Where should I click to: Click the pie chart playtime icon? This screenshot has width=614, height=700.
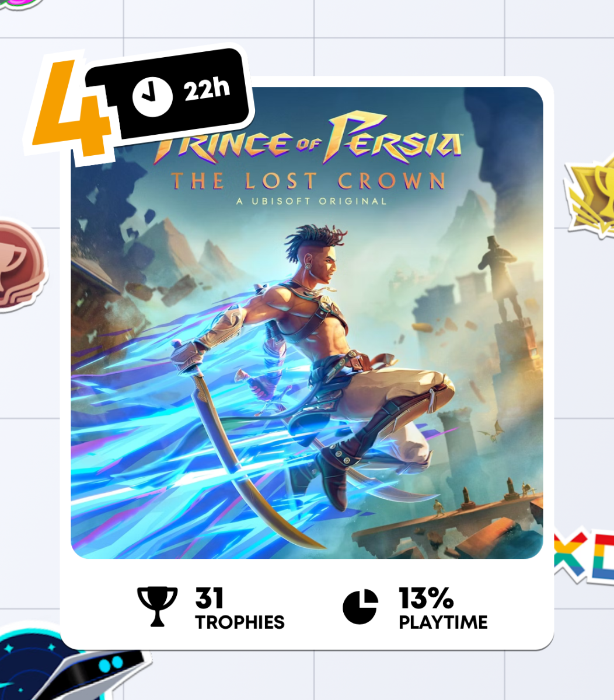click(x=360, y=606)
